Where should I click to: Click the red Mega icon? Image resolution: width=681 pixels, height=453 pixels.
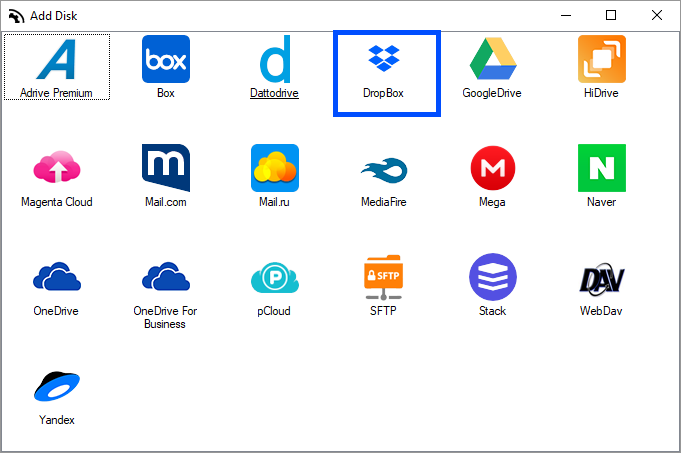pos(493,168)
